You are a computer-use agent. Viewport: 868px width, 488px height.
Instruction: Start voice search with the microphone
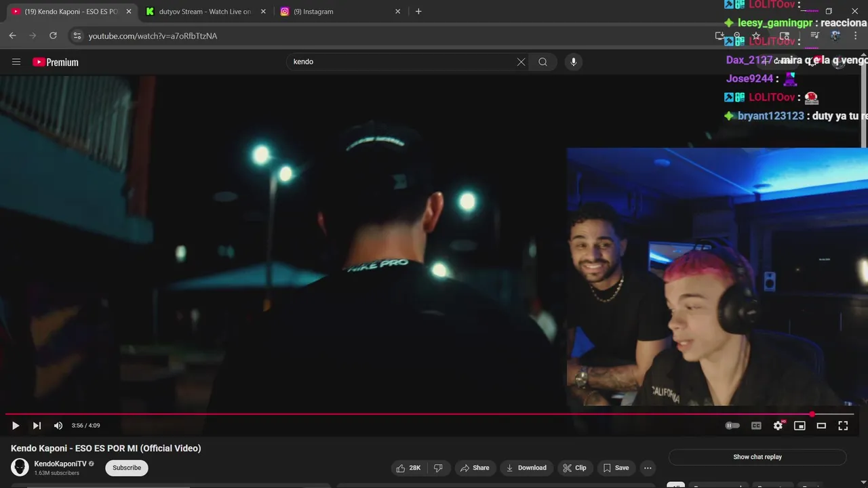(x=574, y=62)
